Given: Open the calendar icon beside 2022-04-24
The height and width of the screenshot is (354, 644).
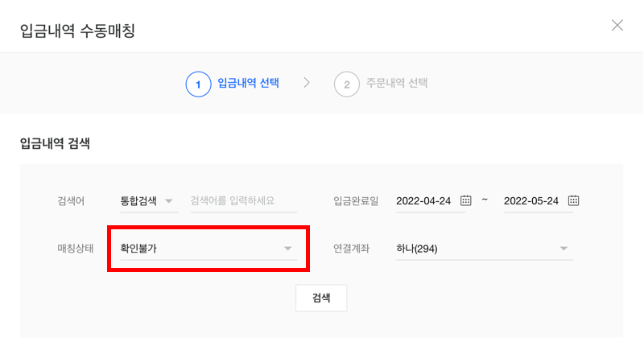Looking at the screenshot, I should pos(466,200).
